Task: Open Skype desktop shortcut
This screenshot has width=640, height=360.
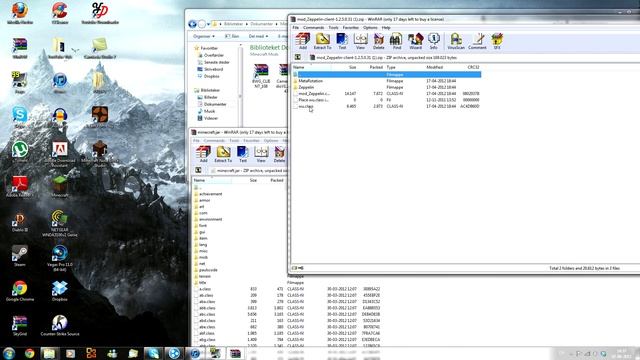Action: pos(20,118)
